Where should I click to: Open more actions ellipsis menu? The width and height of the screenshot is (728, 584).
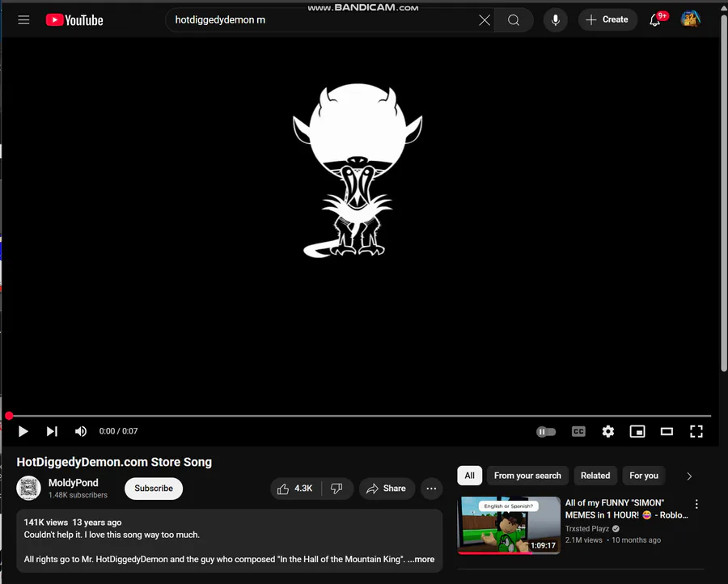coord(431,489)
